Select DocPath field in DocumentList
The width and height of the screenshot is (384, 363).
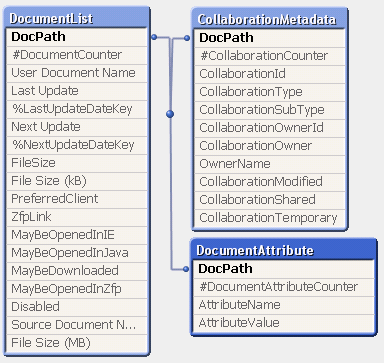(x=77, y=37)
